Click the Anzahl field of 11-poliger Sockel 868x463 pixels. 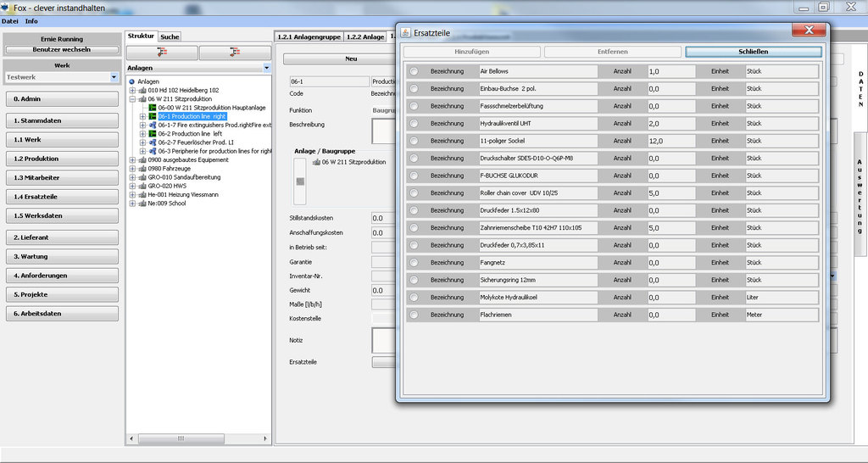670,141
